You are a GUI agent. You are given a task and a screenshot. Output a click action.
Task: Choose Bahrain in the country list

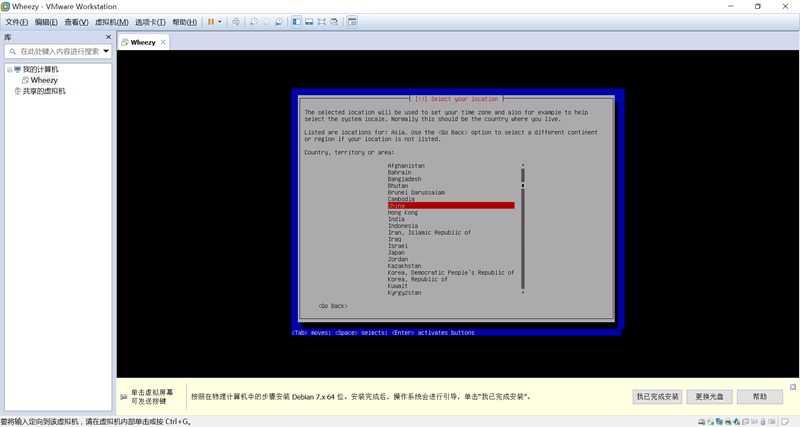[399, 172]
